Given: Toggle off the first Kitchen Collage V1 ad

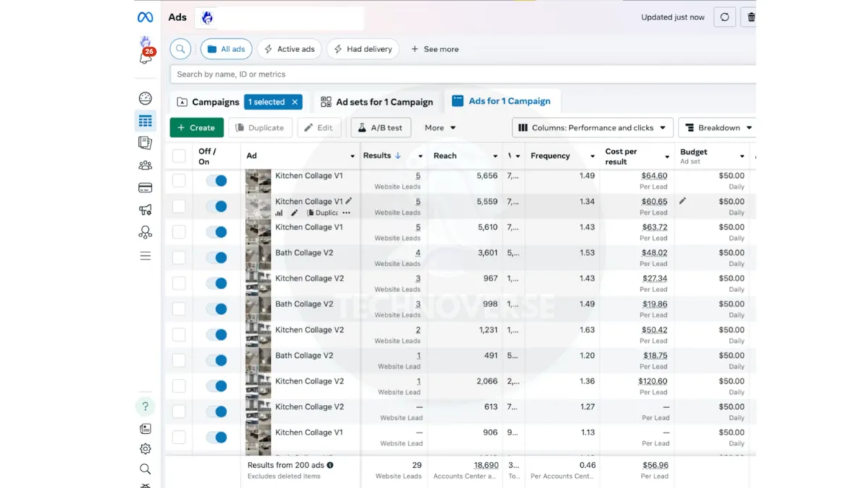Looking at the screenshot, I should (x=216, y=181).
